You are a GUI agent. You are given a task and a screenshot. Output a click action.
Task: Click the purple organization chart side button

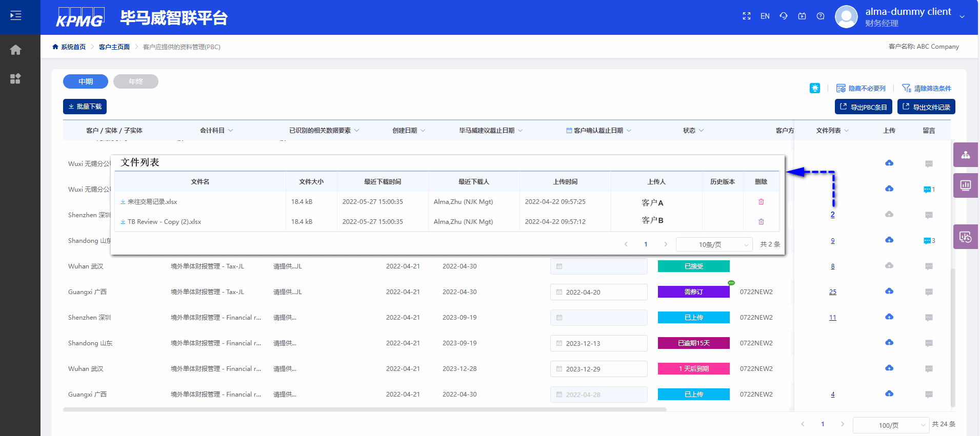pyautogui.click(x=966, y=155)
